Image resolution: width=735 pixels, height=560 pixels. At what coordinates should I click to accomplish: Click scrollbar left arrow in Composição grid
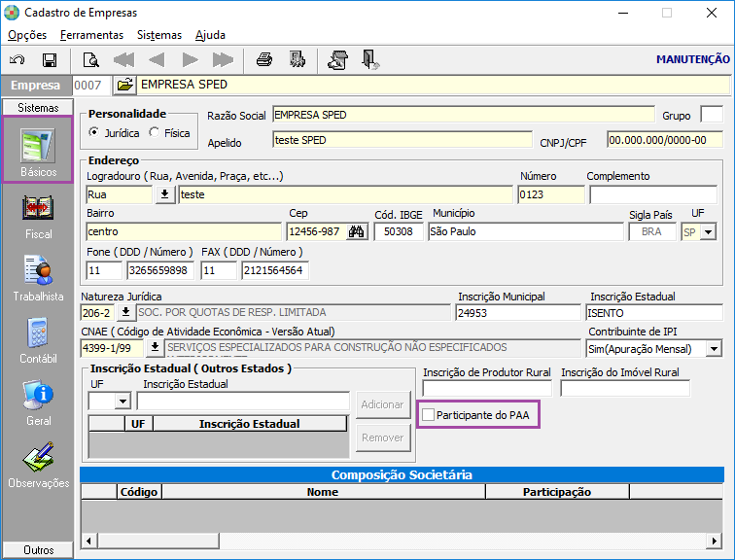89,541
